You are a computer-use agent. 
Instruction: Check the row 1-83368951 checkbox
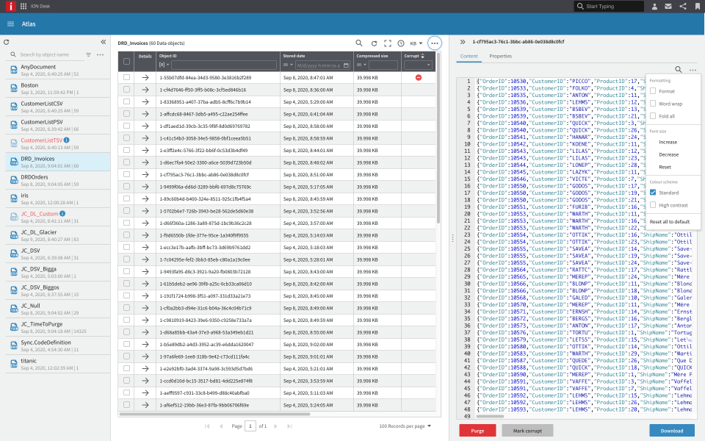[x=126, y=102]
